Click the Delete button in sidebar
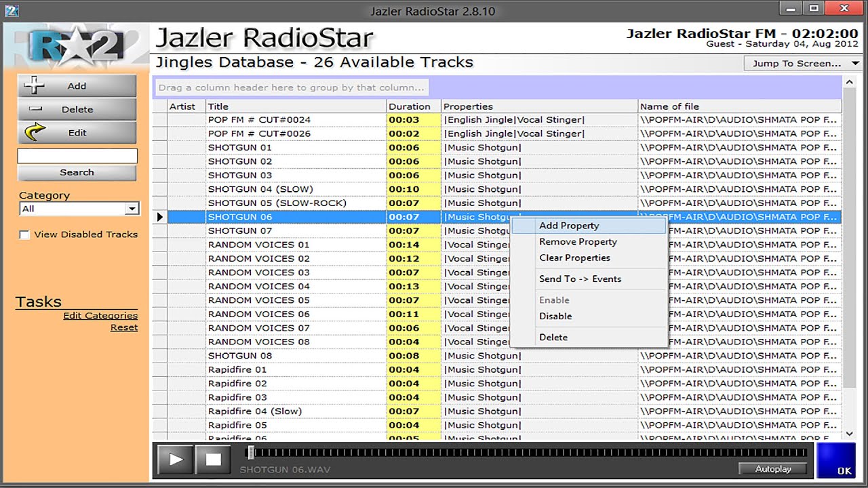 77,109
